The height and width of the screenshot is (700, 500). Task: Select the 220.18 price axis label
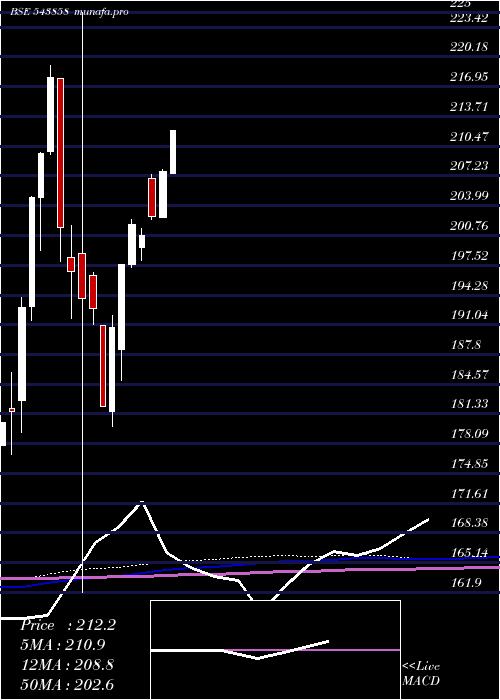(469, 47)
